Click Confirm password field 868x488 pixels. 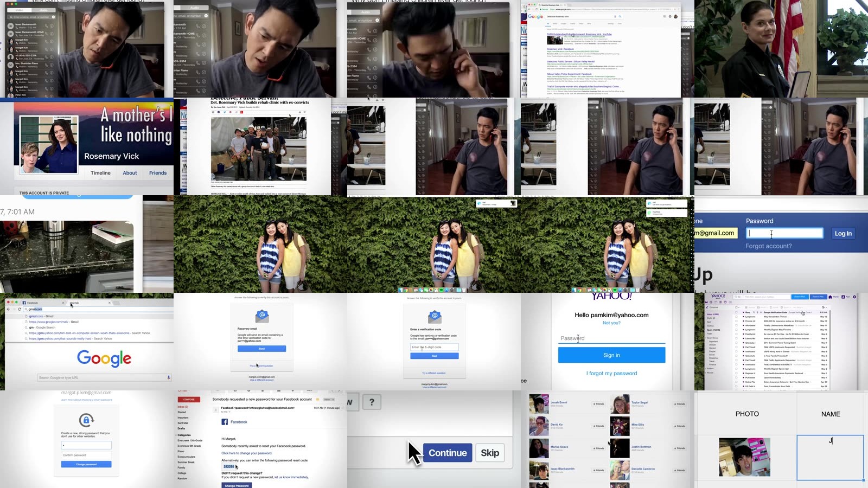[x=86, y=455]
